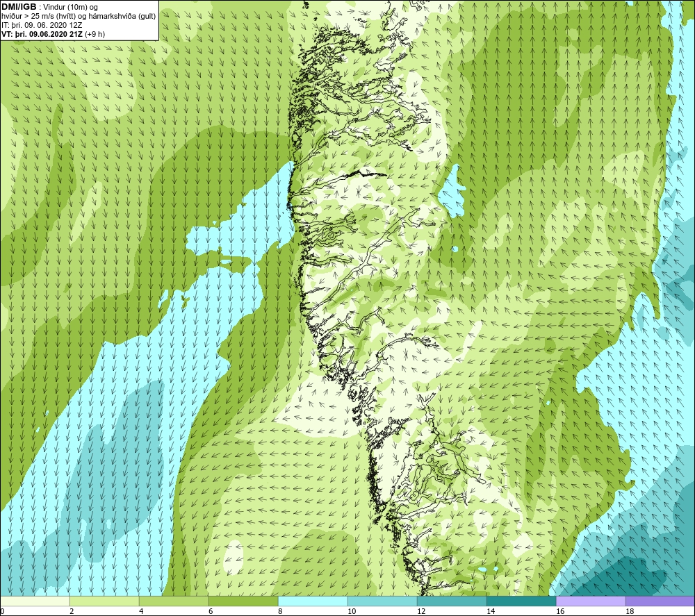Click the legend scale label '8'
695x616 pixels.
(x=280, y=612)
